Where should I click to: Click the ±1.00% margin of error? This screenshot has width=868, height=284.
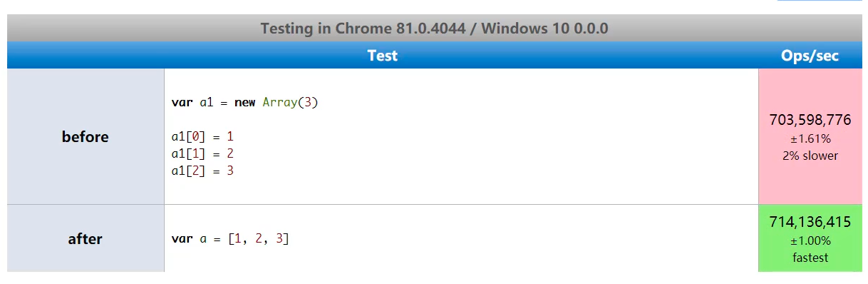pyautogui.click(x=810, y=241)
